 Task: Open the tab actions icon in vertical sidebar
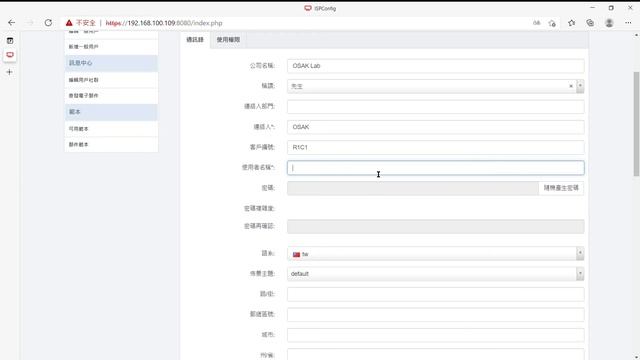10,40
